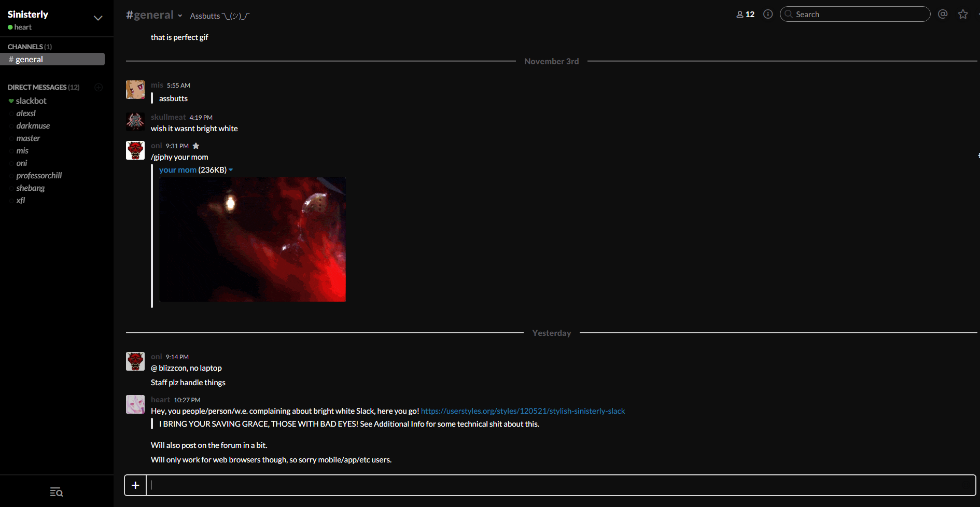Click the plus attach file button
The image size is (980, 507).
point(135,485)
